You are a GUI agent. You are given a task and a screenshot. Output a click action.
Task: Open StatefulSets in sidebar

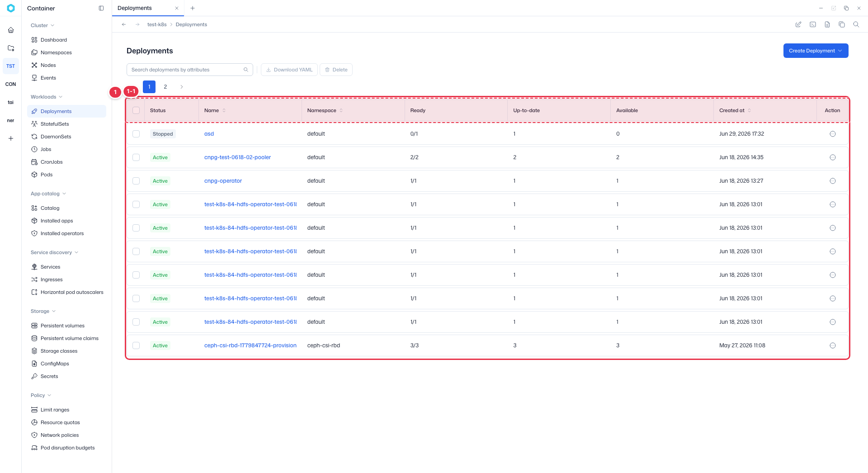pos(55,124)
